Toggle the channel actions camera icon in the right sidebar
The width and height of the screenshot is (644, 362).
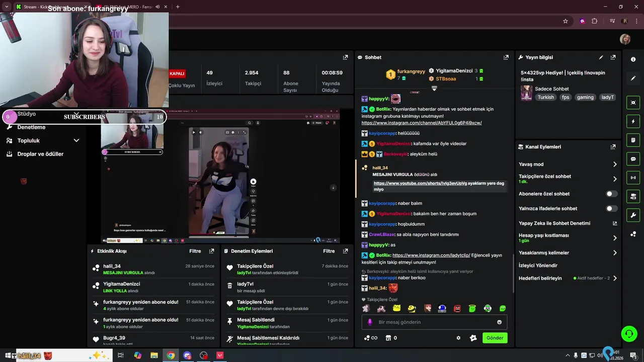pos(633,196)
